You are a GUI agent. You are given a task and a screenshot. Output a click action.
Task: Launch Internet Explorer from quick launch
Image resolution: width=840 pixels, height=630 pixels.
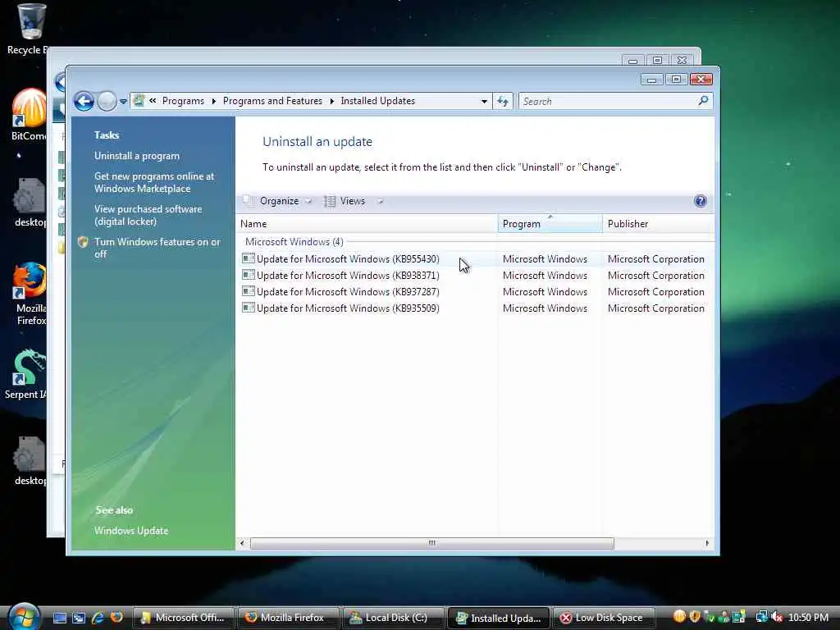click(x=98, y=618)
